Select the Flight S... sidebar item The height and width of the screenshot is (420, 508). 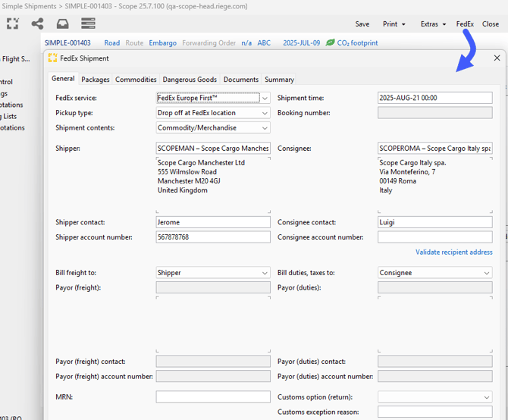(x=16, y=59)
